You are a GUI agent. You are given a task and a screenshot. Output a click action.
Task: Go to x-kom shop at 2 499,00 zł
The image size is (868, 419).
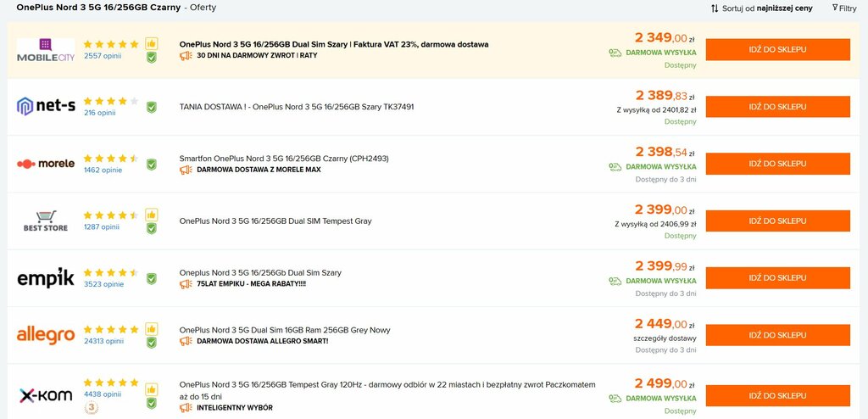click(x=778, y=396)
